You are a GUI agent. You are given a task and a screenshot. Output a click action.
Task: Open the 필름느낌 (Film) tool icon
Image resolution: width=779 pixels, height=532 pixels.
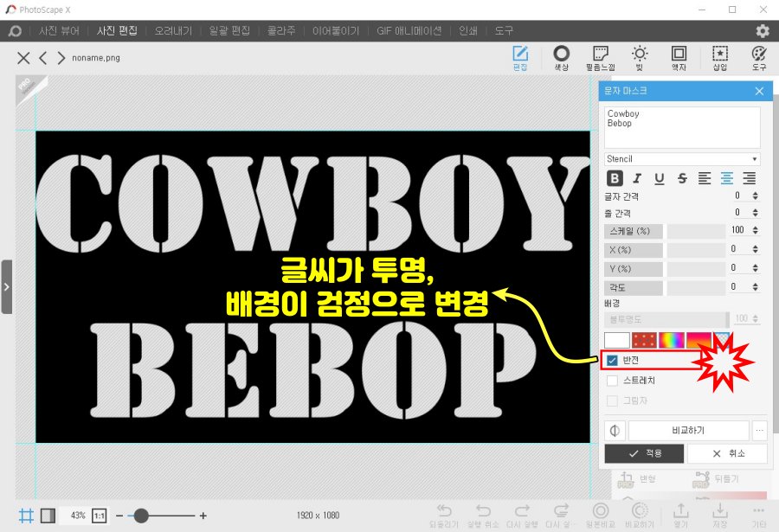click(x=601, y=58)
